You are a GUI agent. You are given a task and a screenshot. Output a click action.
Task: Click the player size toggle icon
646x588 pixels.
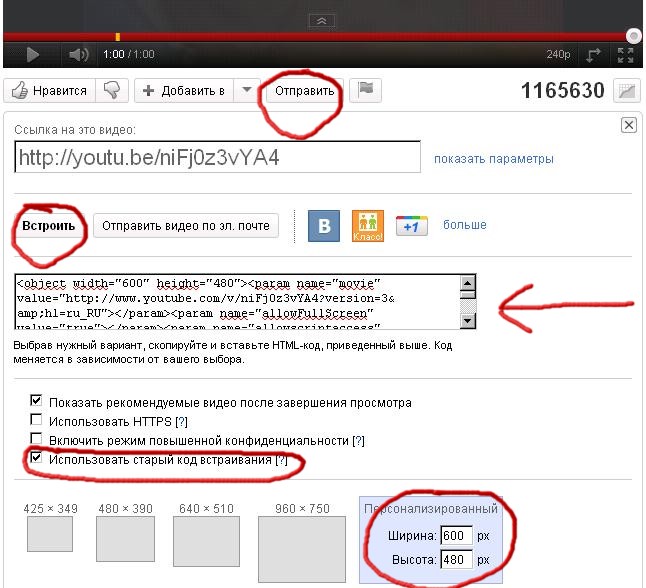pos(593,55)
